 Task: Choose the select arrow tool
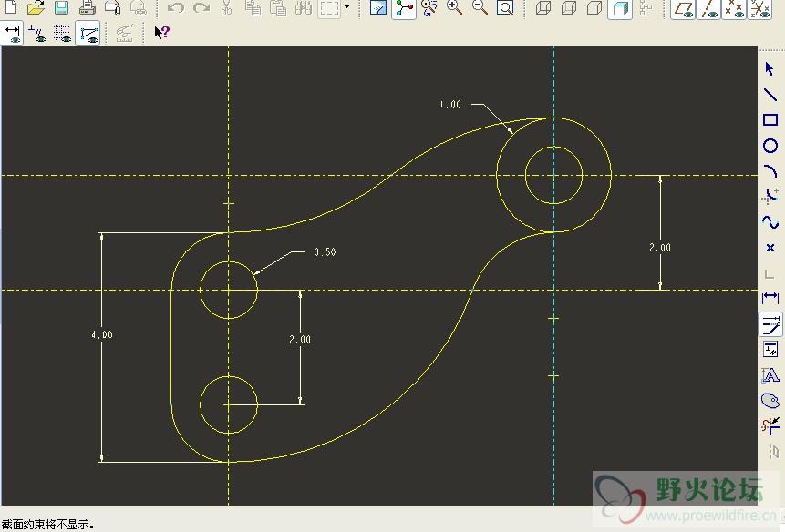tap(770, 68)
